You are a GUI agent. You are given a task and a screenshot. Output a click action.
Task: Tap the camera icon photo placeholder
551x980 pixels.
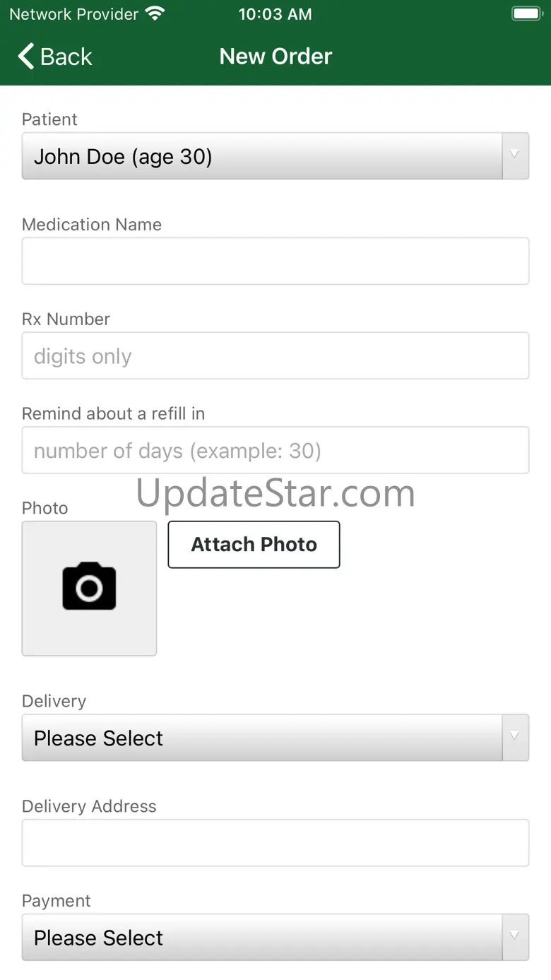tap(89, 588)
